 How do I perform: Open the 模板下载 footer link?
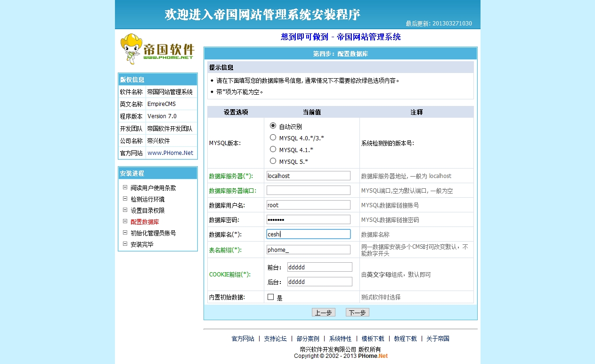(x=373, y=339)
